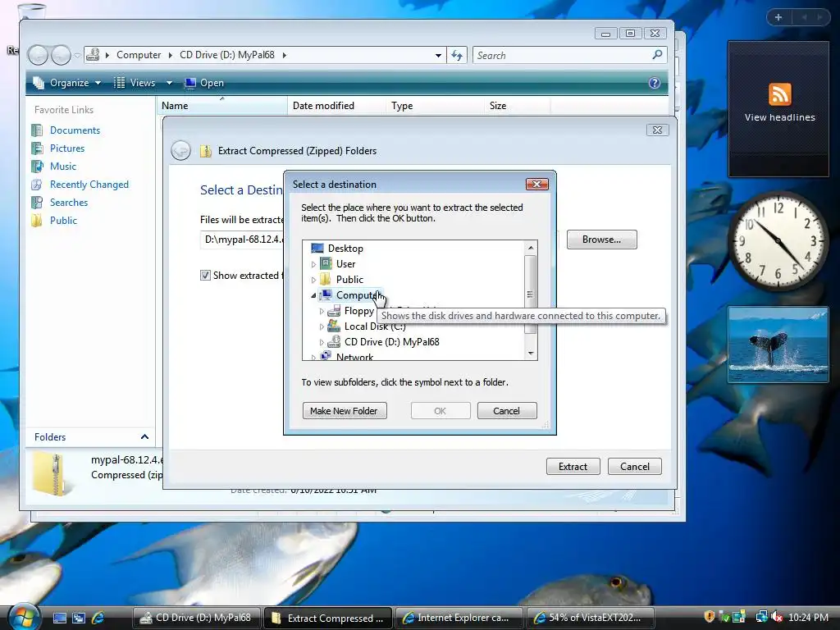The width and height of the screenshot is (840, 630).
Task: Click Show Desktop quick launch icon
Action: coord(60,618)
